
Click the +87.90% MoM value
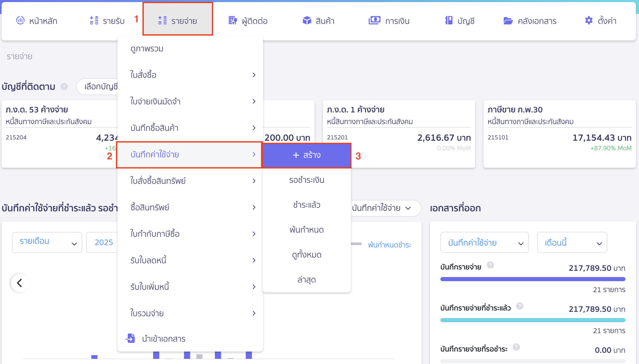(x=611, y=148)
